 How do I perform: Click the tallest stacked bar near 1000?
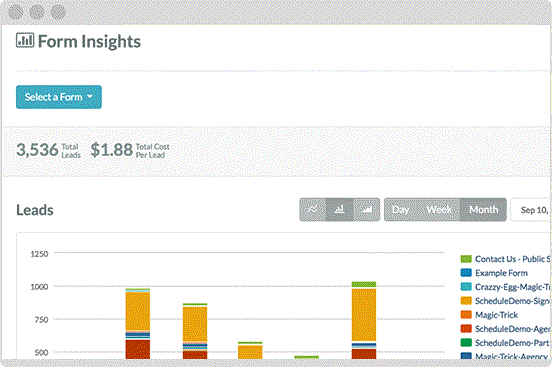coord(364,320)
